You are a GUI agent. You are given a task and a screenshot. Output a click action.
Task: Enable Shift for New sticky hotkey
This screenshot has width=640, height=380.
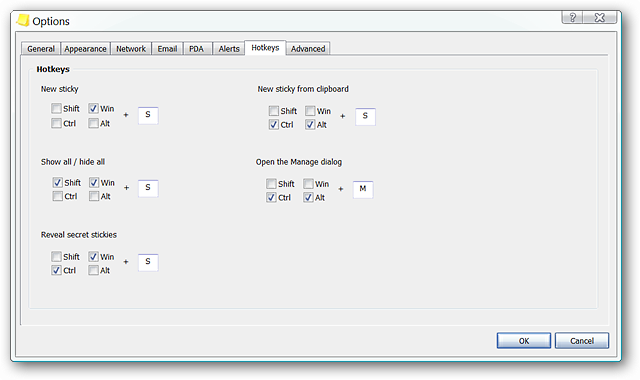point(56,108)
